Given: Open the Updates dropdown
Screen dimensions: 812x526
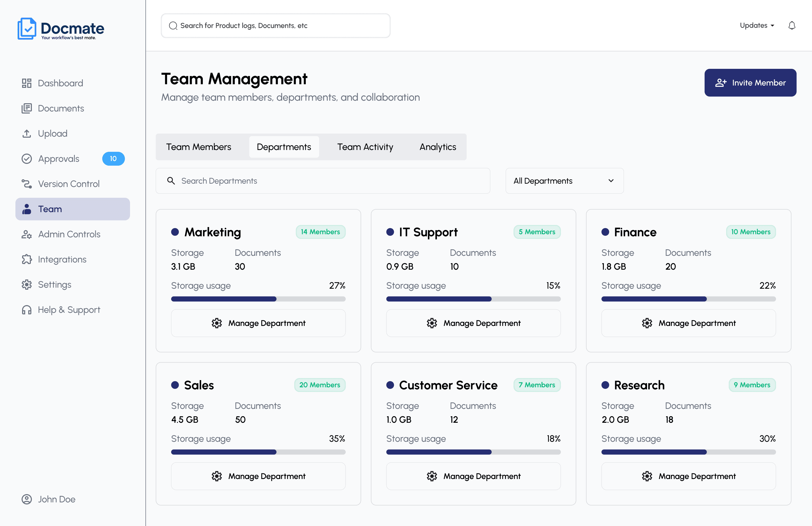Looking at the screenshot, I should point(757,26).
